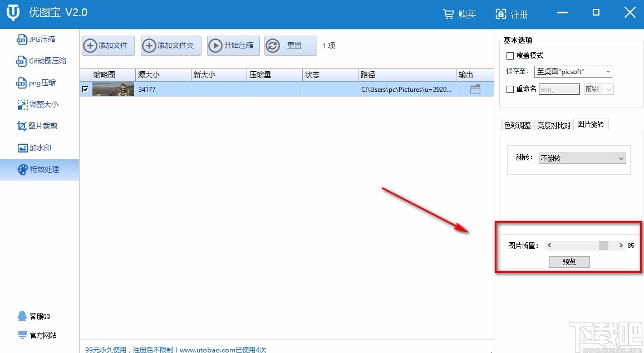This screenshot has width=644, height=353.
Task: Open the Gif动图压缩 feature
Action: [x=45, y=61]
